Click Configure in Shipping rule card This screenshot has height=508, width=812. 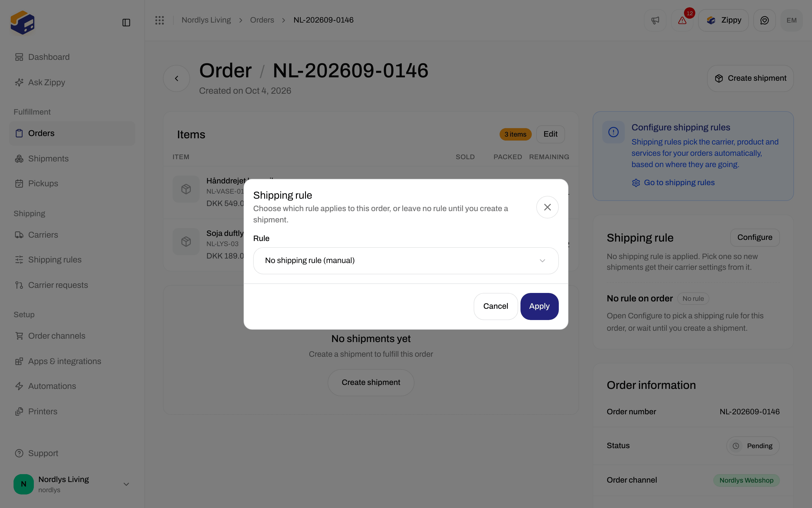click(x=754, y=238)
